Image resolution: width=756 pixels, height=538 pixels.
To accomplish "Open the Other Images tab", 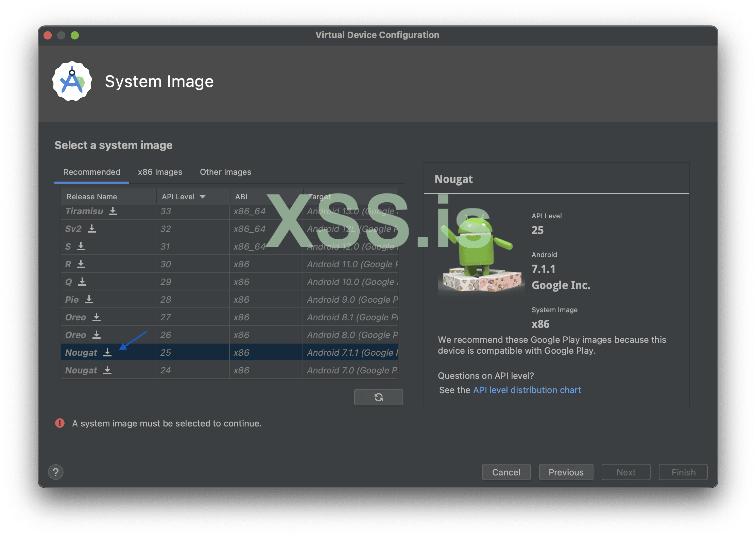I will tap(225, 172).
